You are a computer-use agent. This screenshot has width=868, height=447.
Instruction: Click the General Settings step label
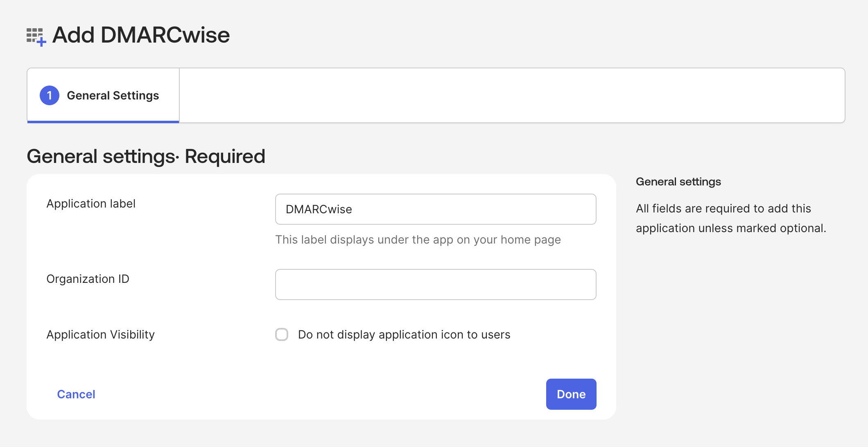[x=113, y=95]
